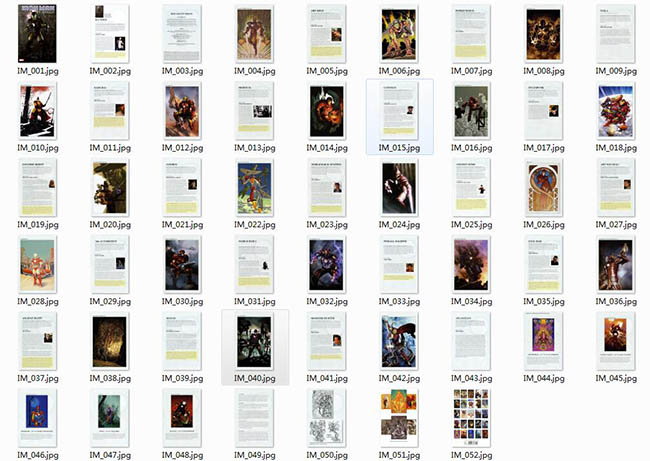The height and width of the screenshot is (461, 650).
Task: Select IM_026.jpg art nouveau thumbnail
Action: pyautogui.click(x=543, y=187)
